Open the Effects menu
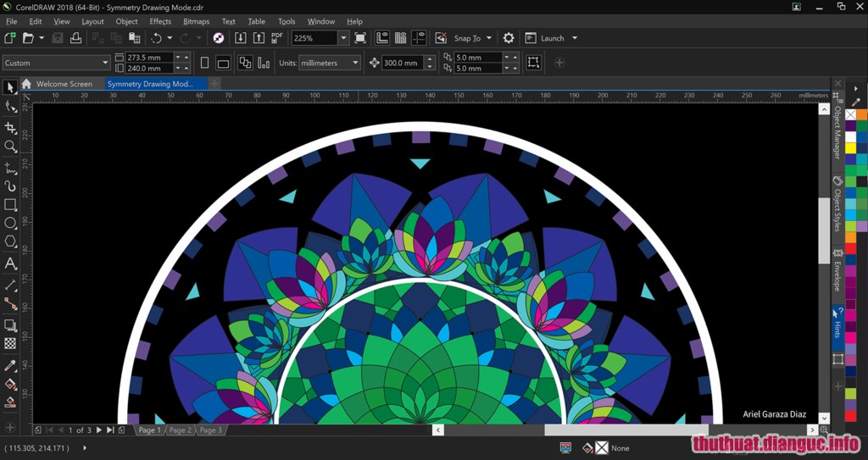This screenshot has height=460, width=868. point(160,21)
